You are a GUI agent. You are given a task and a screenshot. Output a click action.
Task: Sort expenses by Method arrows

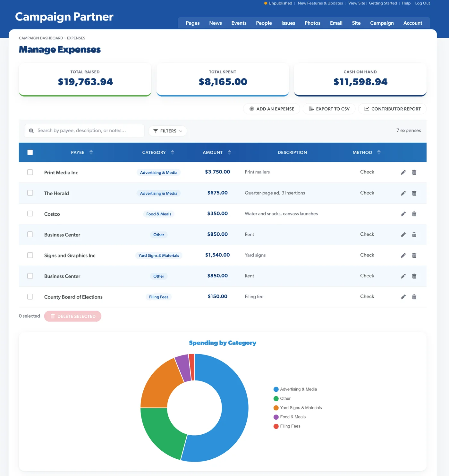pyautogui.click(x=379, y=152)
